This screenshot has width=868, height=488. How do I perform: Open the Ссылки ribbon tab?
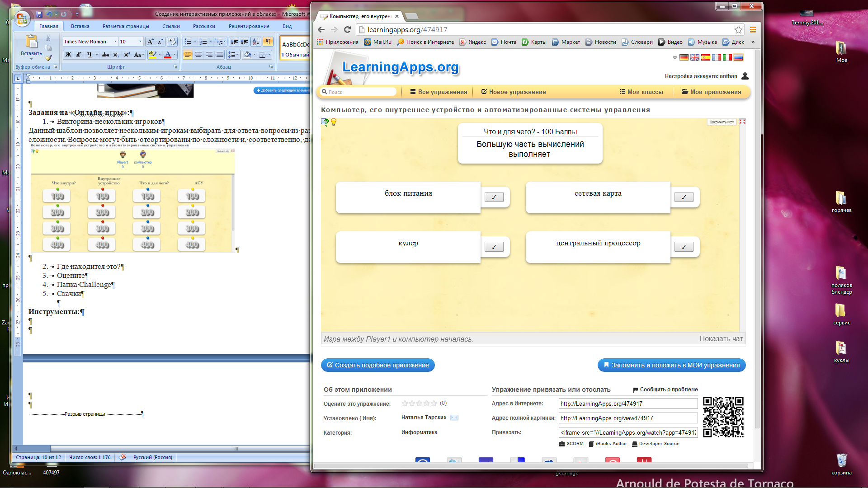(171, 26)
